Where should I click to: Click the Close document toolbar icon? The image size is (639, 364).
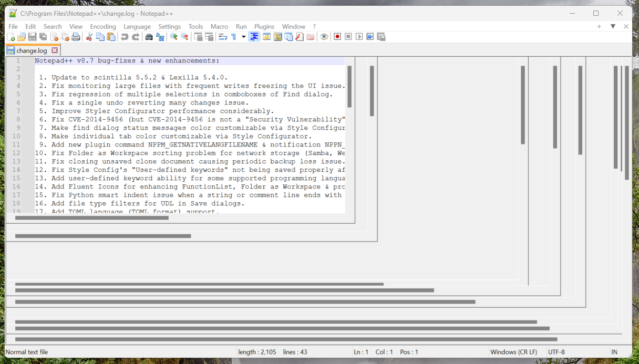[54, 37]
